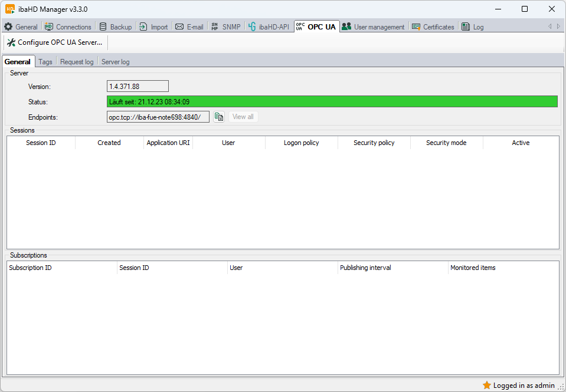Click the E-mail envelope icon
This screenshot has width=566, height=392.
[x=179, y=27]
